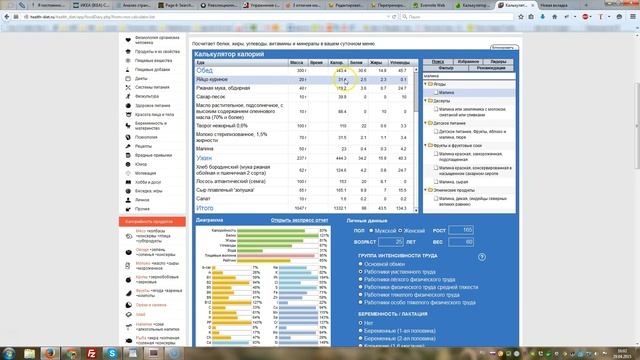Open the Поиск tab in food panel
Viewport: 640px width, 360px height.
coord(438,62)
